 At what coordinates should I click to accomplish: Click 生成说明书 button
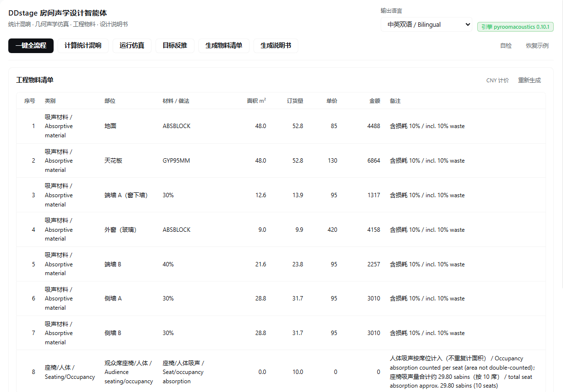276,46
